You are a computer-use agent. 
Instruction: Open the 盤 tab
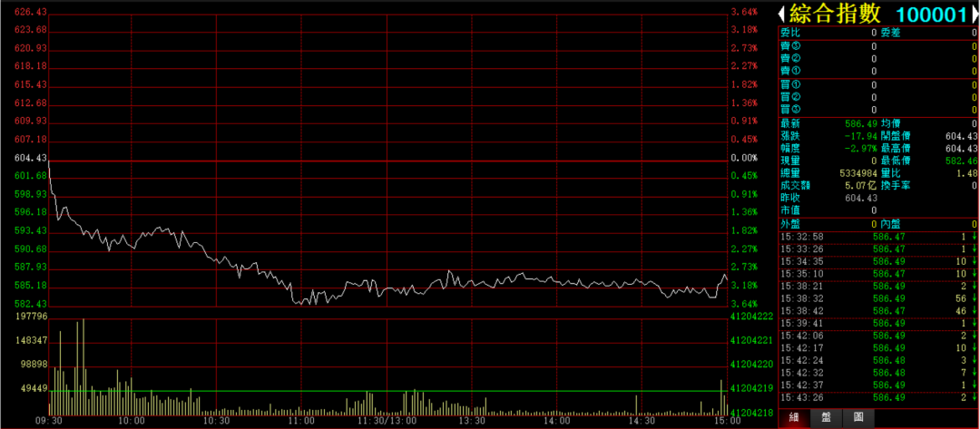(x=827, y=418)
